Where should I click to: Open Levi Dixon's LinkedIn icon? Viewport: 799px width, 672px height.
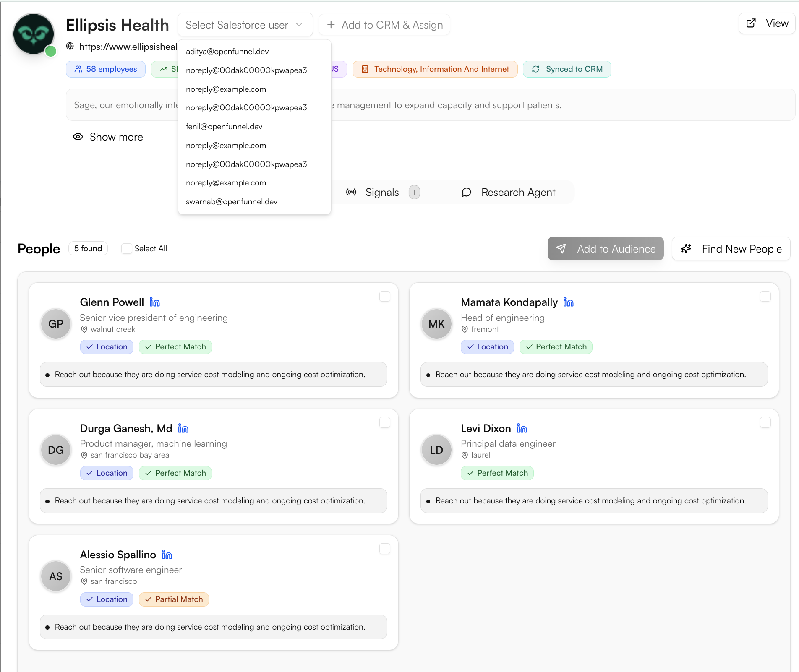pyautogui.click(x=522, y=428)
